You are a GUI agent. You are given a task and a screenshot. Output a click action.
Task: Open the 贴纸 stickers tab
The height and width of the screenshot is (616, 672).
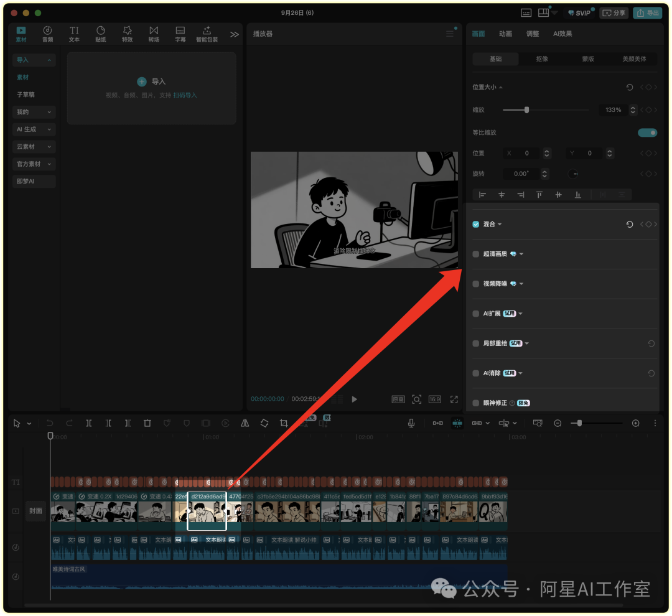click(101, 34)
